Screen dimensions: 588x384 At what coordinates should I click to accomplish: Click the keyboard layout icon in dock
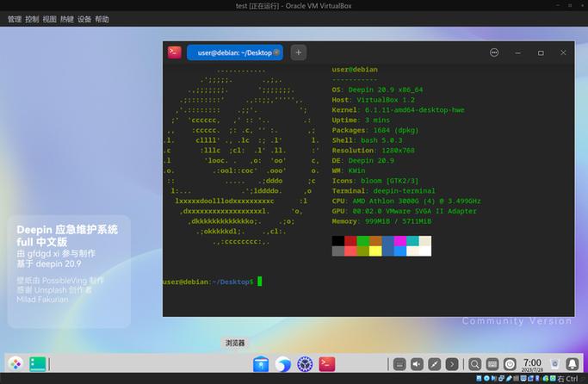(492, 364)
